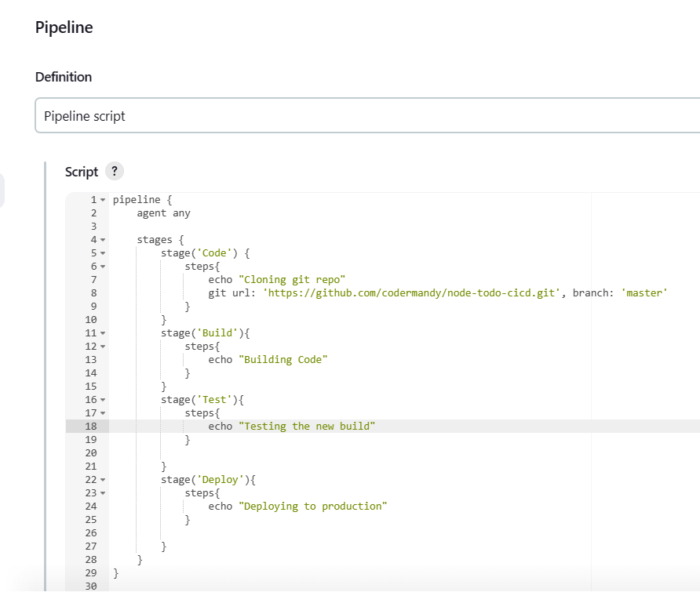Screen dimensions: 700x592
Task: Click on "Testing the new build" echo text
Action: click(307, 427)
